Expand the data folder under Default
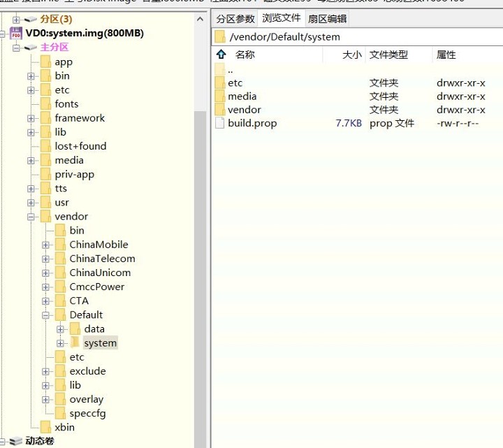Screen dimensions: 503x448 pyautogui.click(x=60, y=329)
